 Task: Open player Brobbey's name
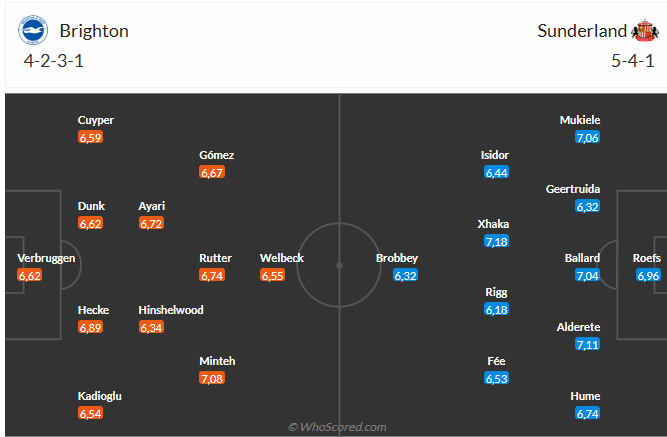click(397, 258)
